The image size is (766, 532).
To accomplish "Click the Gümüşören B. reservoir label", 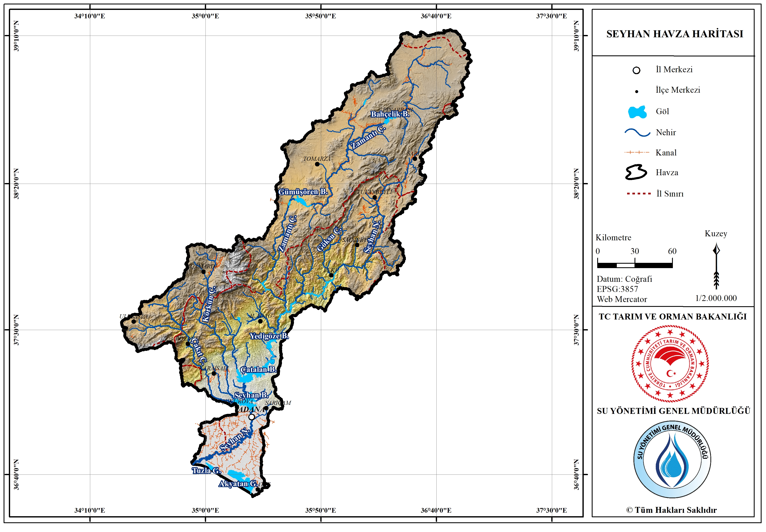I will pos(303,192).
